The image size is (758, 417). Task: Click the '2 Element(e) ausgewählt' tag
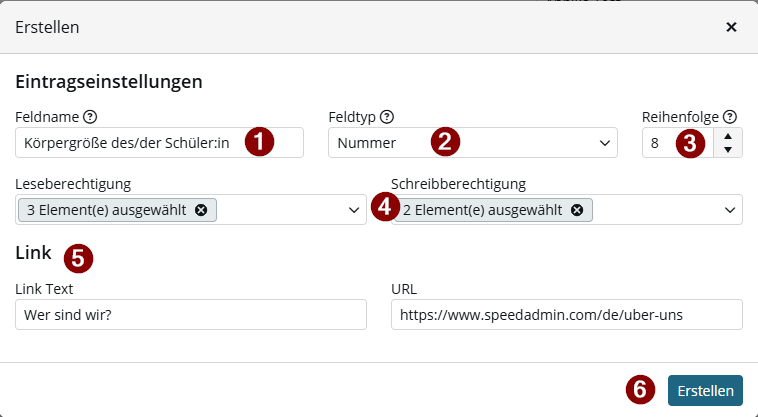[493, 210]
